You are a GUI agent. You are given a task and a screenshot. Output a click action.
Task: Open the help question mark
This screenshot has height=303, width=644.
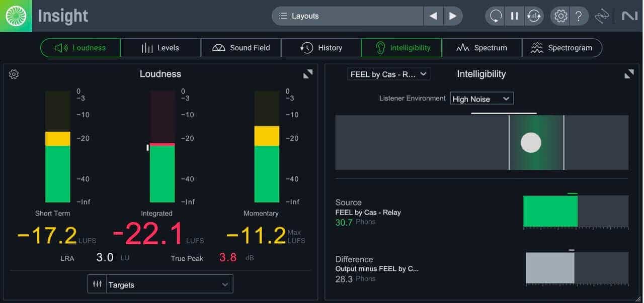tap(579, 16)
